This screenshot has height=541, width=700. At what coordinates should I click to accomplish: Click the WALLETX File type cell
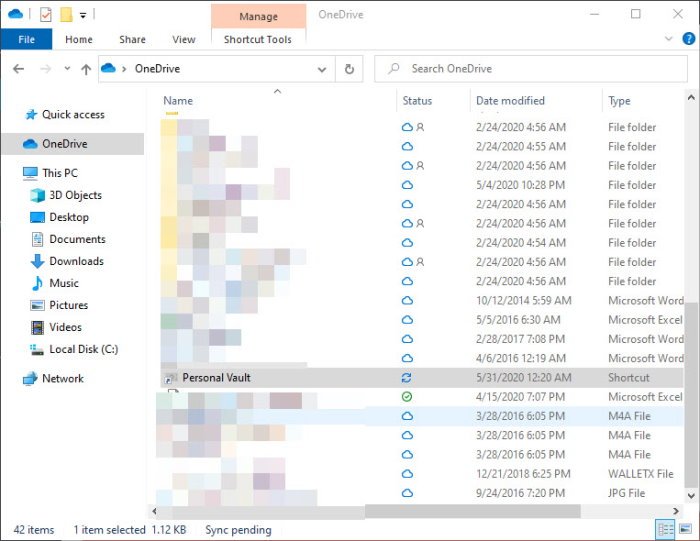coord(641,474)
